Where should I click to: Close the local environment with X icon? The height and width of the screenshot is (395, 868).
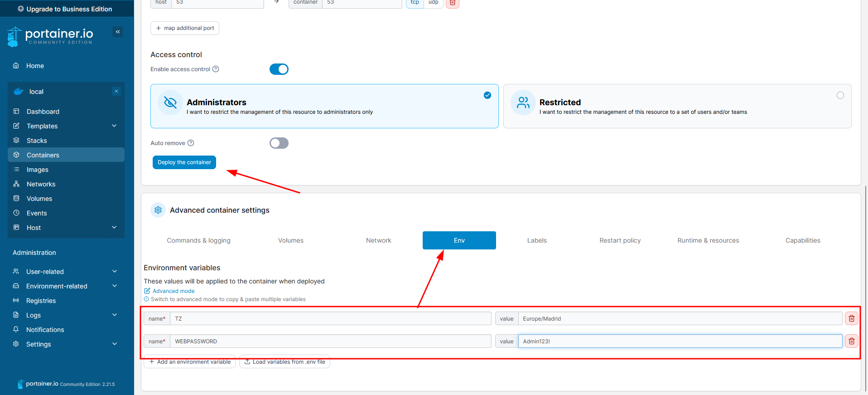point(116,91)
